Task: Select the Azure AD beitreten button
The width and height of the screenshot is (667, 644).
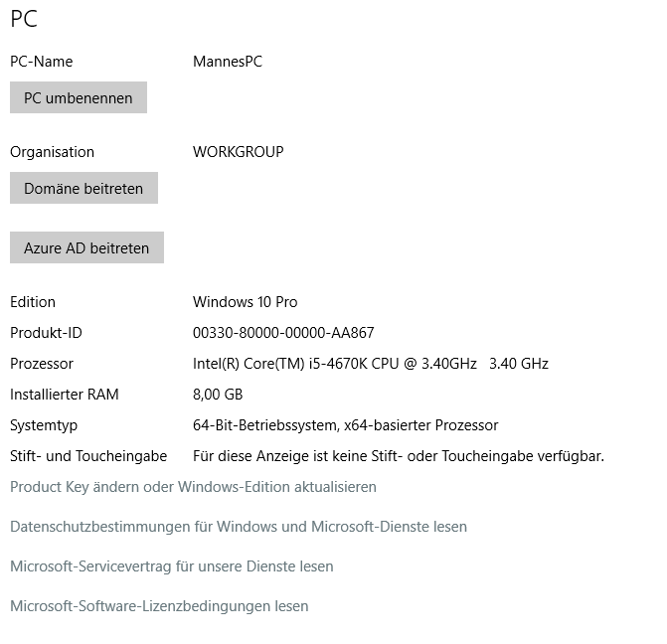Action: [86, 248]
